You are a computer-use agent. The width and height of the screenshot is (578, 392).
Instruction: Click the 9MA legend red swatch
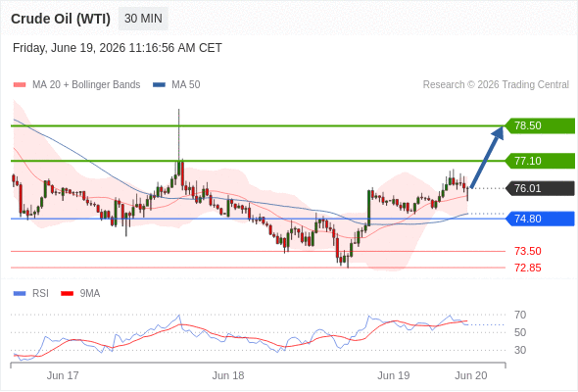tap(67, 294)
